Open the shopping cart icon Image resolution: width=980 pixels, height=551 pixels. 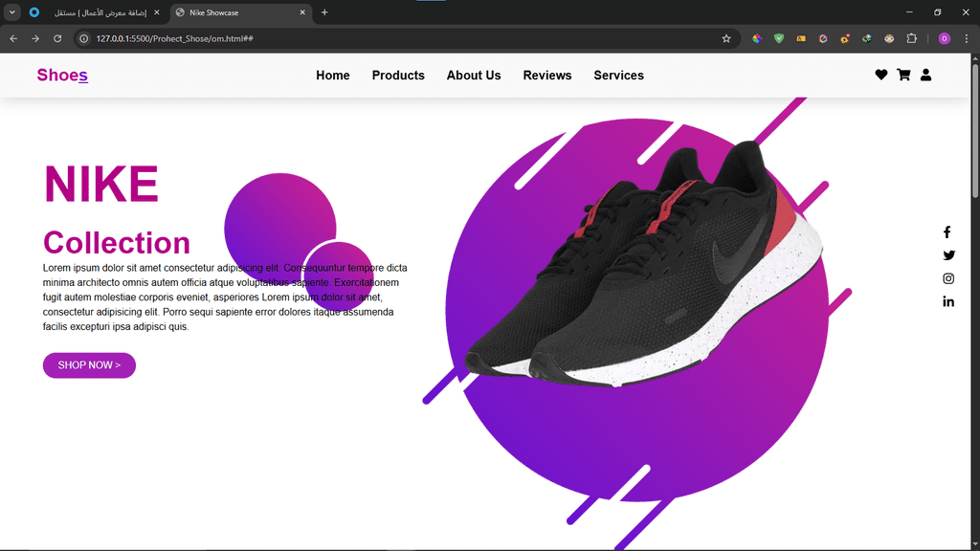(903, 75)
